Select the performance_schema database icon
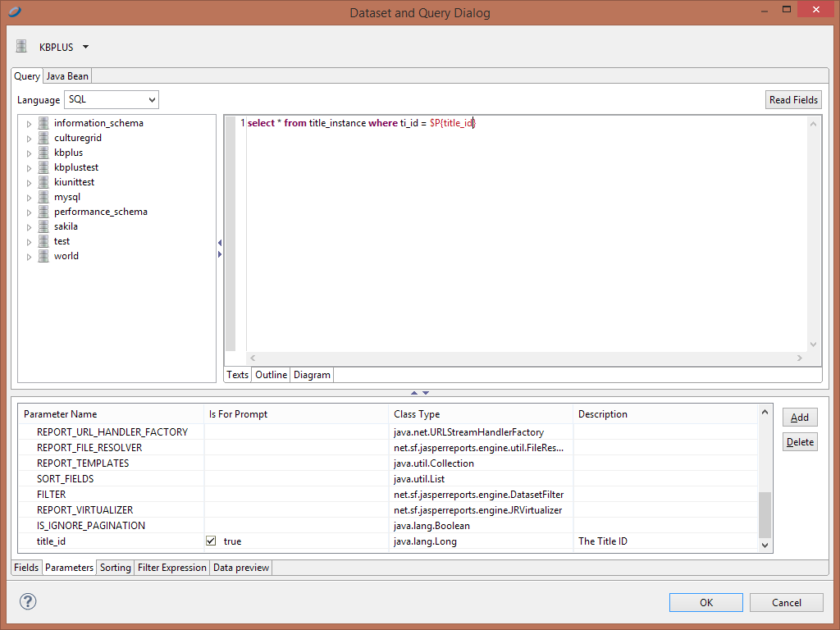 [43, 212]
